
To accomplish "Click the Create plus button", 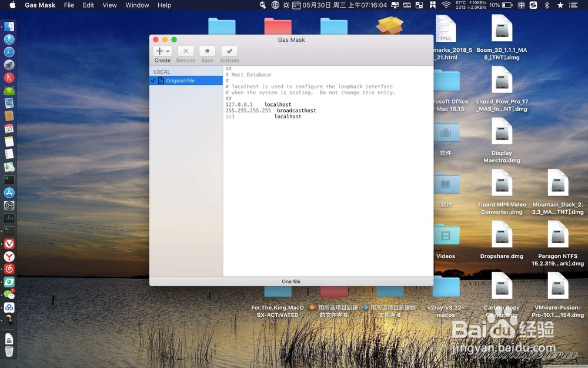I will pos(160,51).
